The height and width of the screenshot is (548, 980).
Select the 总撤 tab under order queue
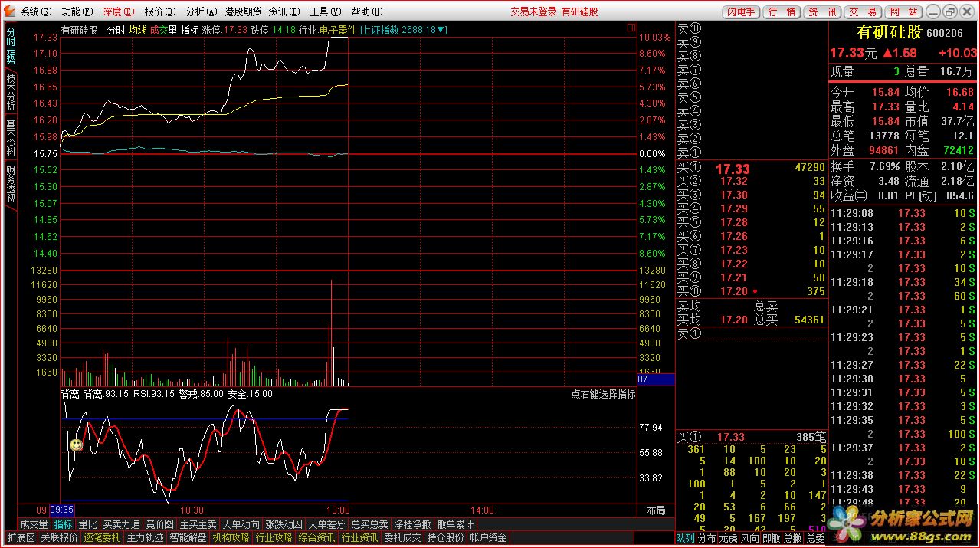[792, 539]
